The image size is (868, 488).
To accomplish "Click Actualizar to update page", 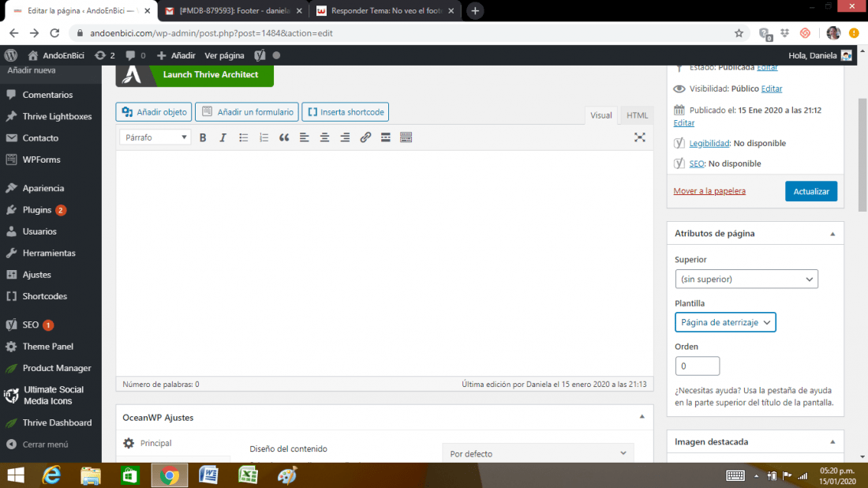I will [x=811, y=191].
